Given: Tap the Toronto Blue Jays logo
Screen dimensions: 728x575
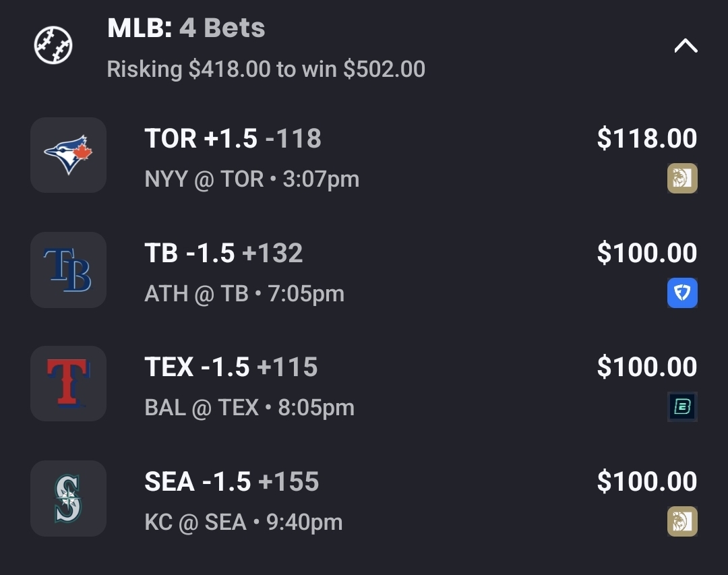Looking at the screenshot, I should [68, 155].
